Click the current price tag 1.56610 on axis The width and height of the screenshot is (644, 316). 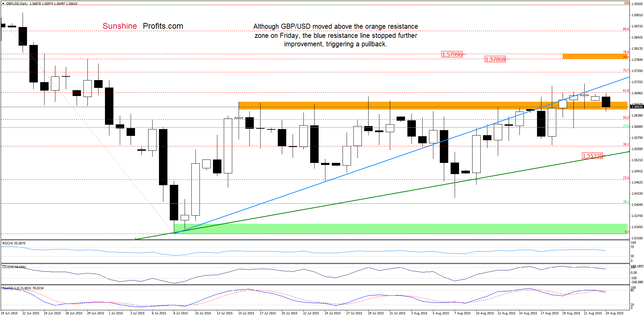point(637,107)
